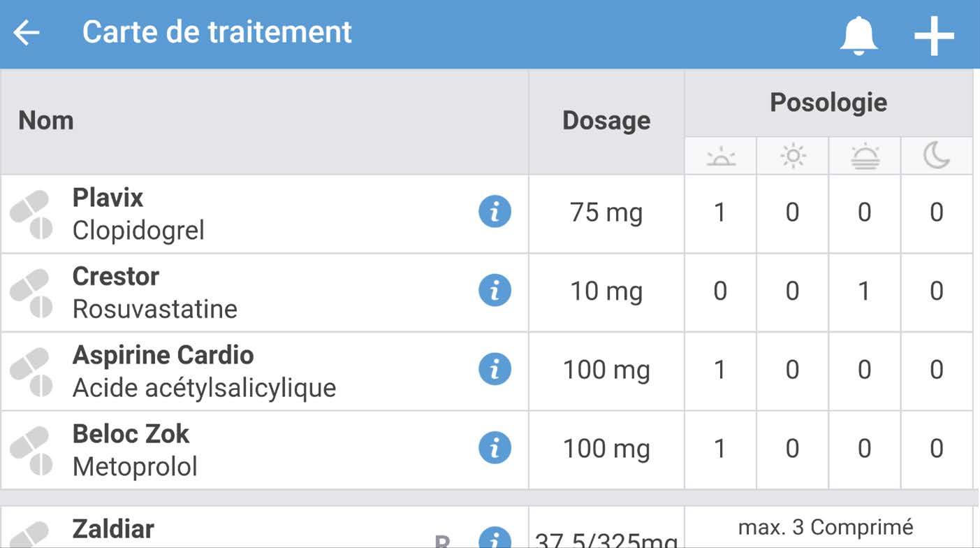980x548 pixels.
Task: Tap the Crestor evening dose value
Action: coord(865,291)
